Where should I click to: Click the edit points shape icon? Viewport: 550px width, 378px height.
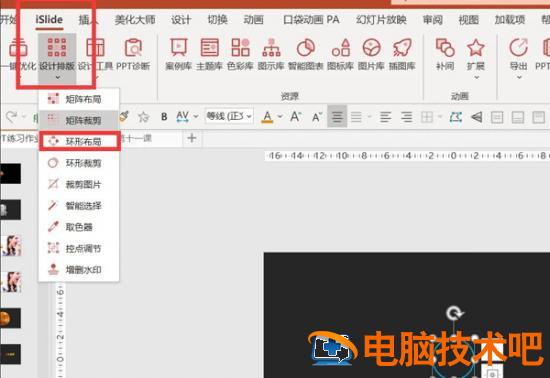pos(456,117)
